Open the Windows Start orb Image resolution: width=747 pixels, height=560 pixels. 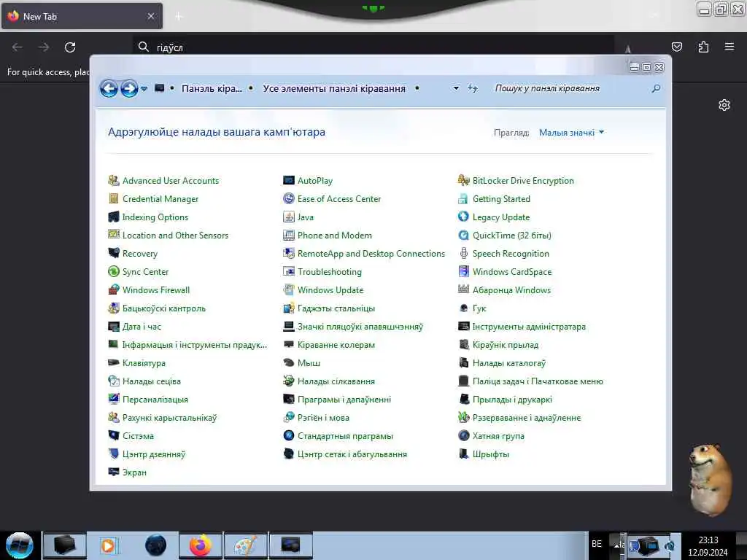click(20, 545)
